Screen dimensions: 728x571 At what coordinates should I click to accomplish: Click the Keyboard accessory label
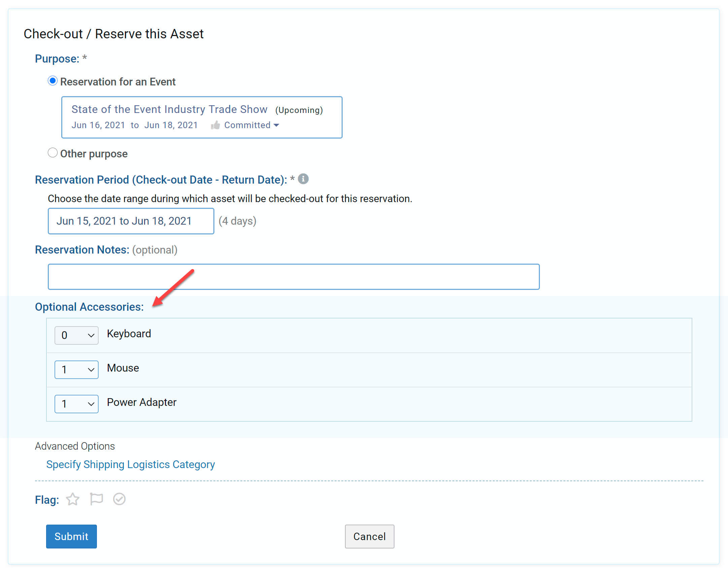click(x=129, y=334)
